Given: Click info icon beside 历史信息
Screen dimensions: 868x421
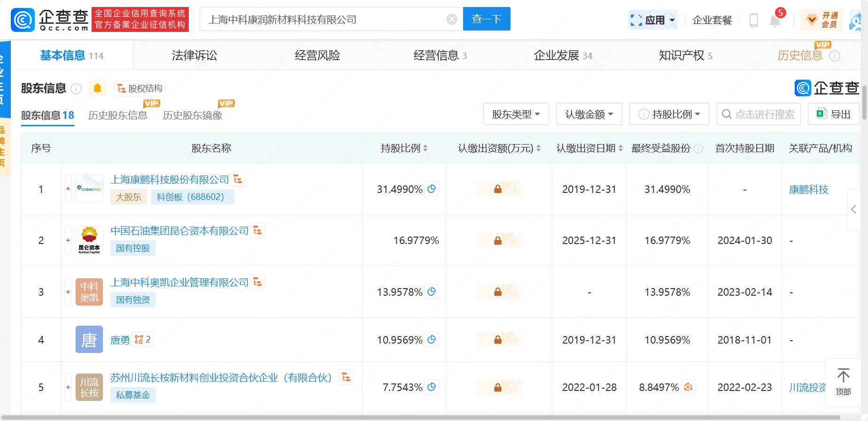Looking at the screenshot, I should 835,56.
